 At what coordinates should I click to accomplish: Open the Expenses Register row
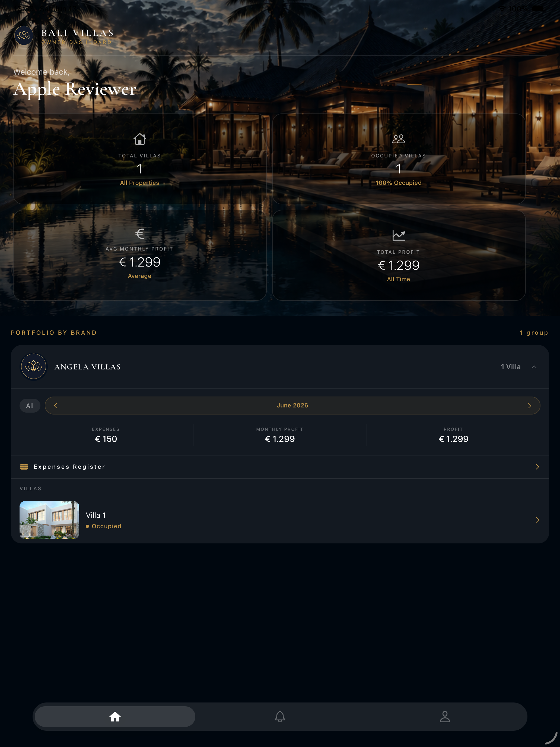click(x=280, y=467)
